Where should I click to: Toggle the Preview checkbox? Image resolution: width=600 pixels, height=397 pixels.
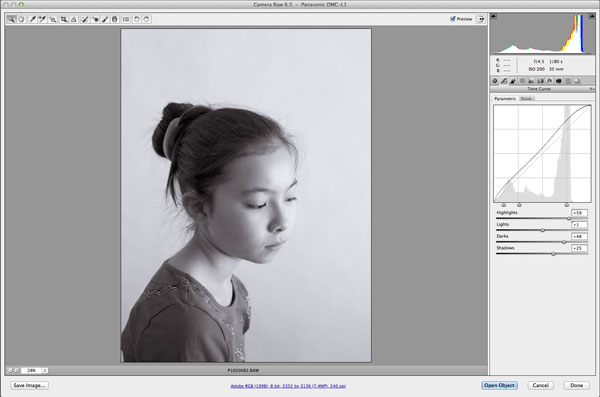(453, 19)
